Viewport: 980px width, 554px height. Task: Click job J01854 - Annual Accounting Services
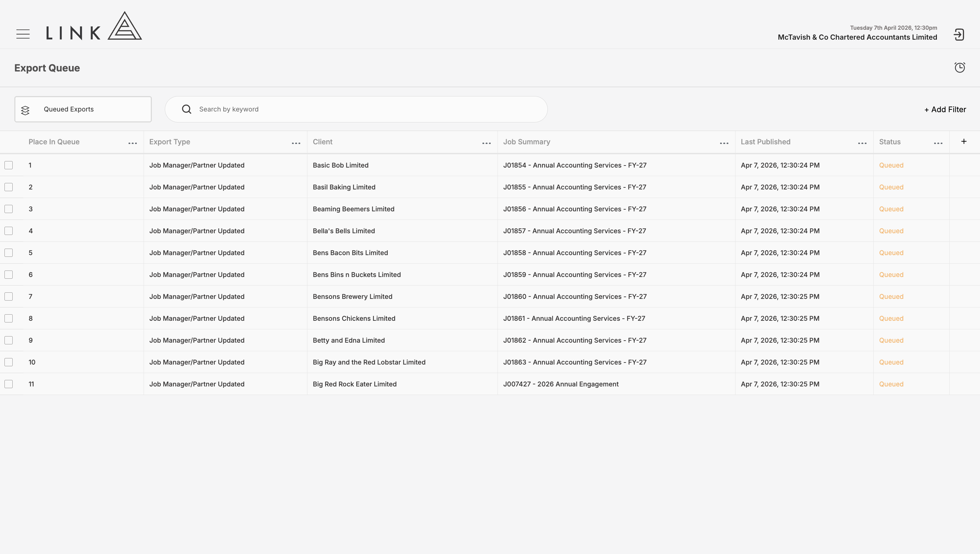coord(575,165)
